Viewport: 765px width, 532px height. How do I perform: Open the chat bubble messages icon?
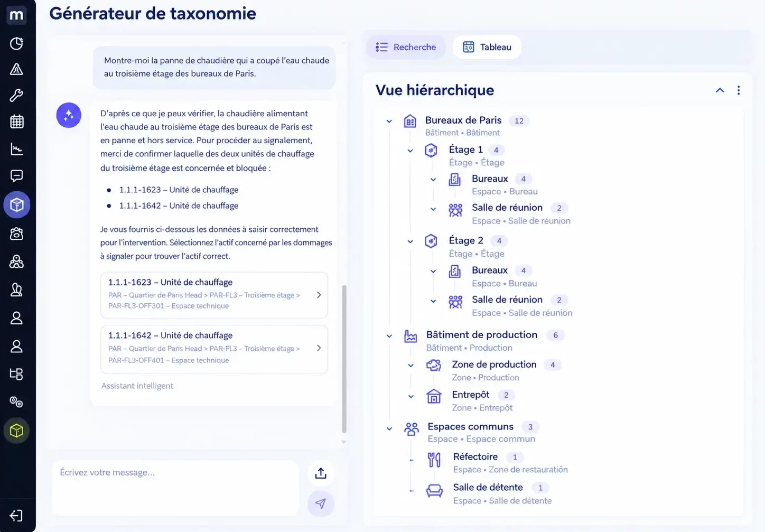16,176
